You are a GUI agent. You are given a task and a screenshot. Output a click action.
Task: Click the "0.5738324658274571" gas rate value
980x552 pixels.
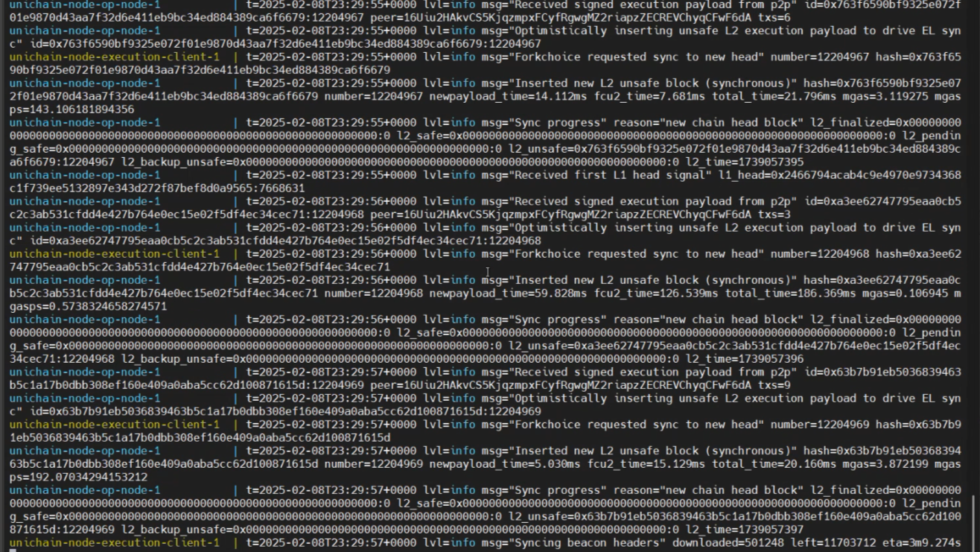point(109,306)
